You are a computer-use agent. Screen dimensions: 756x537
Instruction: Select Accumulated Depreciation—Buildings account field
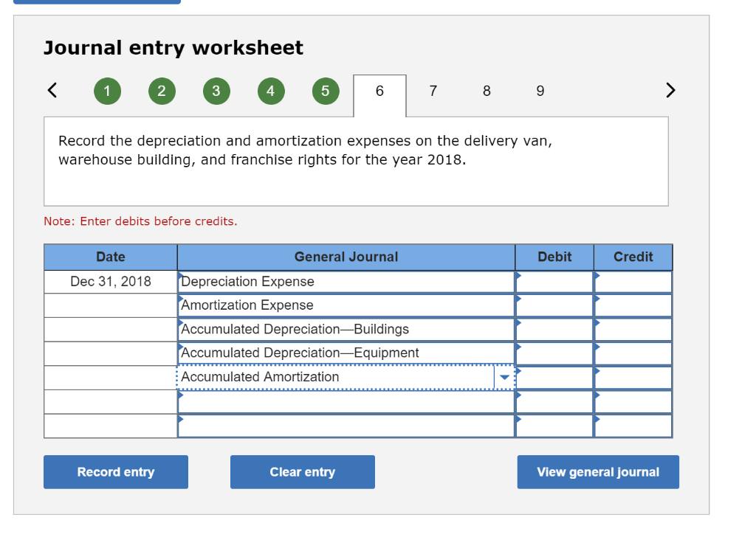[346, 330]
